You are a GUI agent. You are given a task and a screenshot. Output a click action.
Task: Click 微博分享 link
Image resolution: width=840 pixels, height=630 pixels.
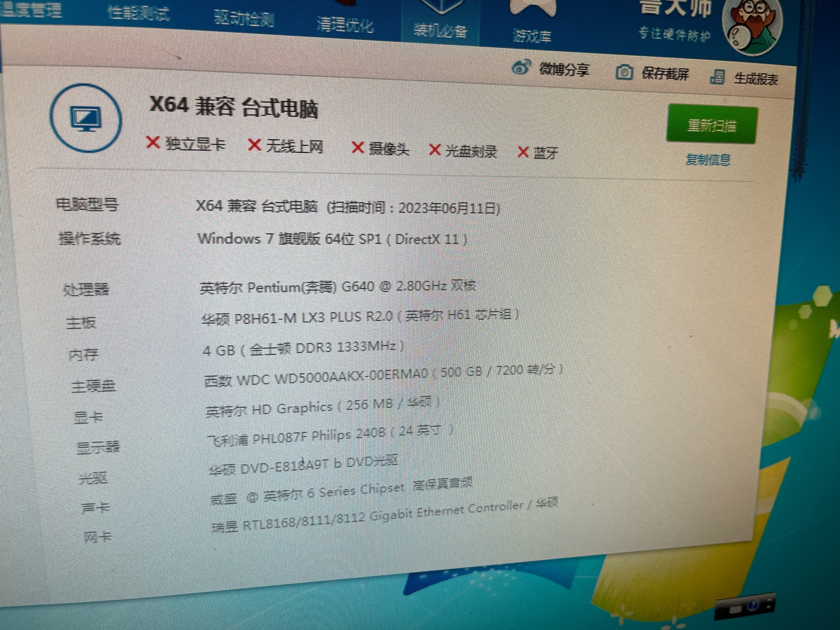pos(564,69)
